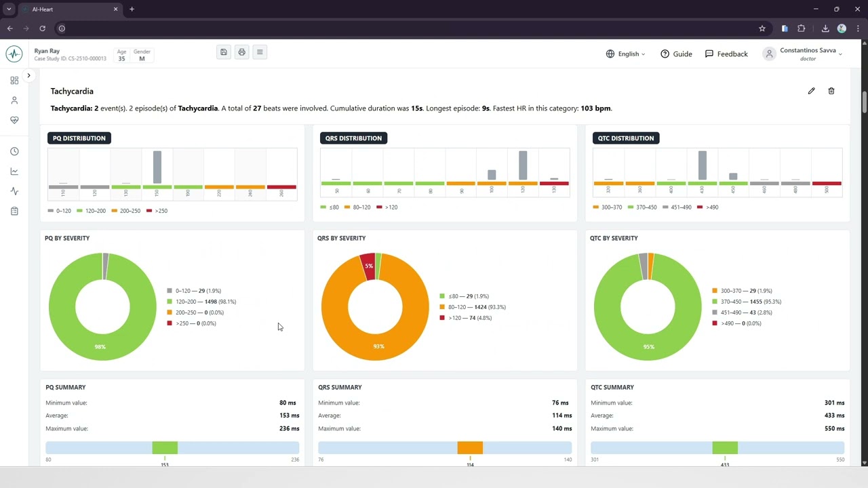The width and height of the screenshot is (868, 488).
Task: Click the QTC maximum value '550 ms'
Action: 835,428
